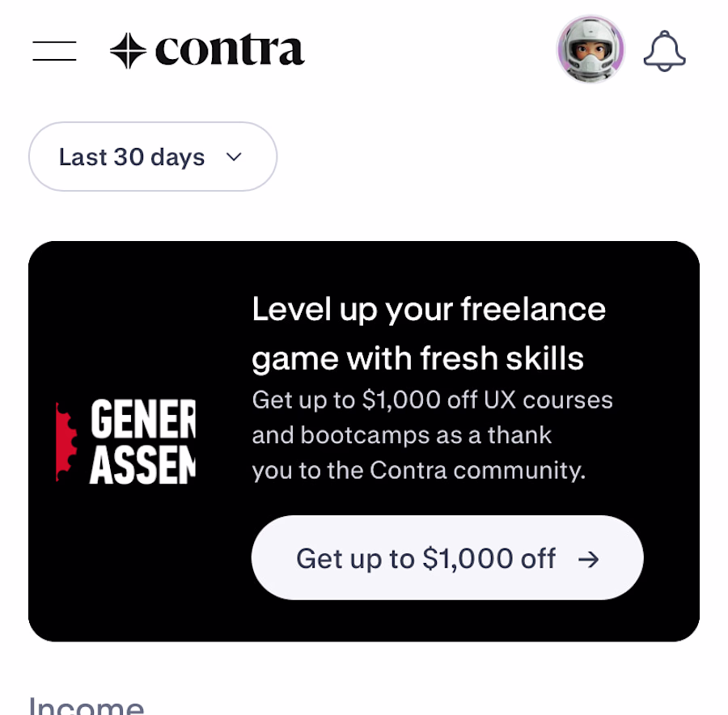The width and height of the screenshot is (728, 715).
Task: Click the "game with fresh skills" headline line
Action: (417, 357)
